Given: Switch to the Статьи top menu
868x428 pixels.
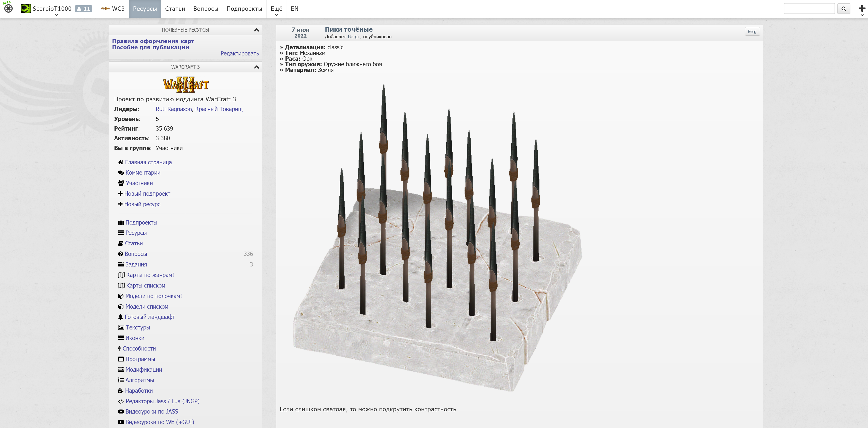Looking at the screenshot, I should coord(175,9).
